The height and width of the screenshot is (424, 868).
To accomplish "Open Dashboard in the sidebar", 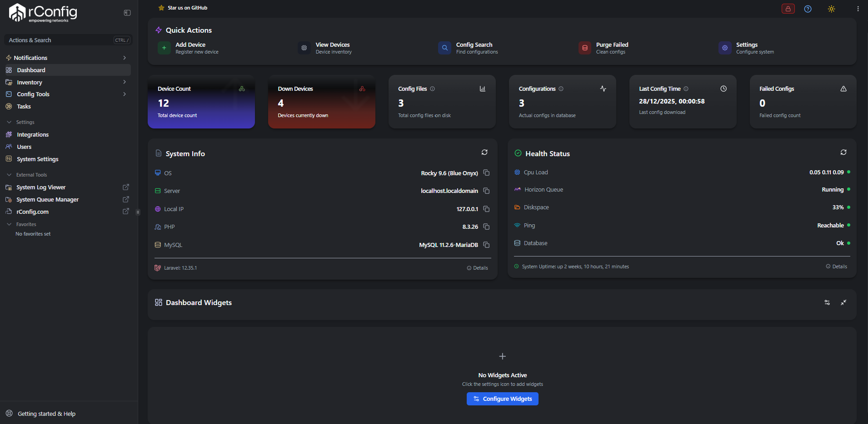I will pos(67,70).
